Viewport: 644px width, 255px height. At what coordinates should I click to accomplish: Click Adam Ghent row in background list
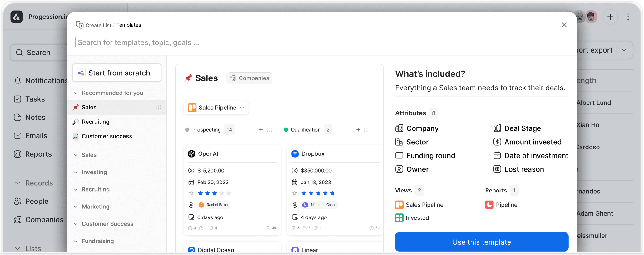coord(605,214)
